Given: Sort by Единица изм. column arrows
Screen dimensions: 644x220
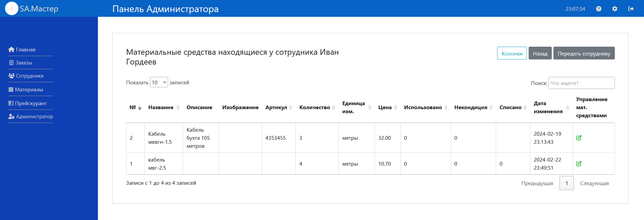Looking at the screenshot, I should coord(370,107).
